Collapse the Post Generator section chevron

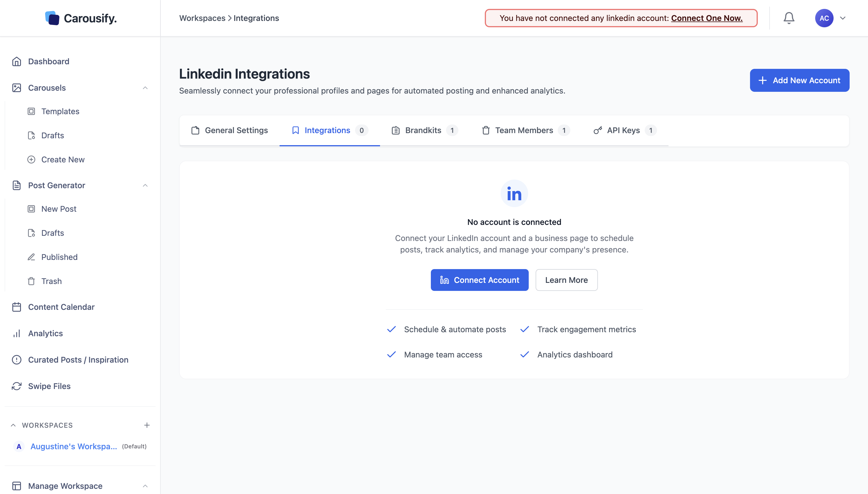[x=145, y=185]
